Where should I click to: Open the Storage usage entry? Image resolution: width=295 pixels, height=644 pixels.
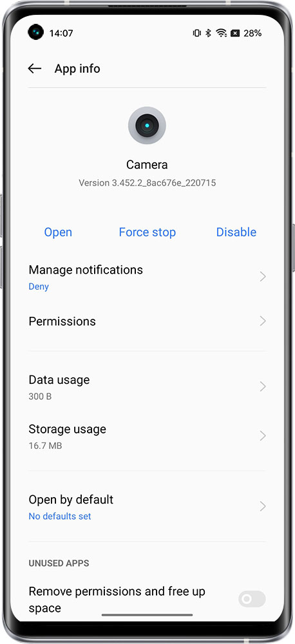coord(147,437)
